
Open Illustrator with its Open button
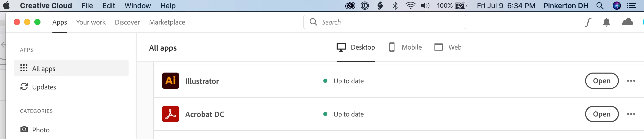602,81
